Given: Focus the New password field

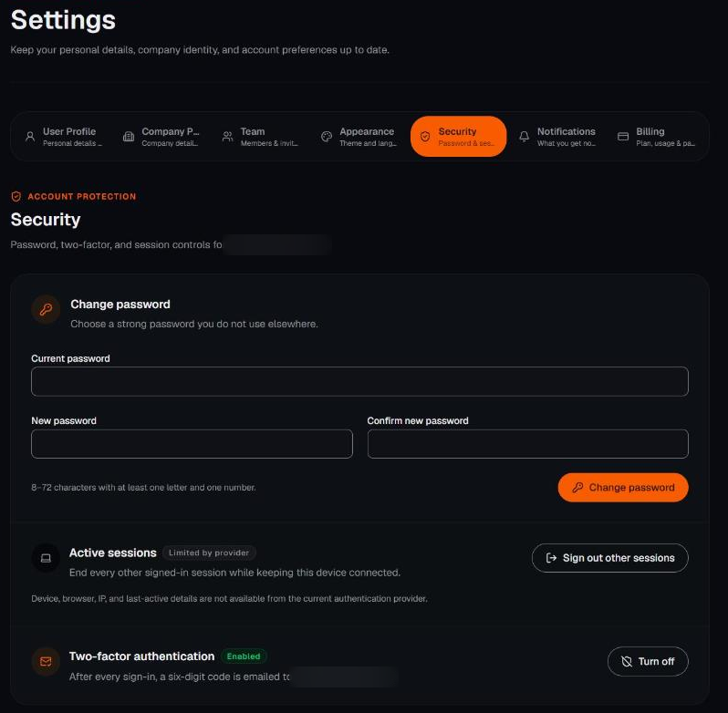Looking at the screenshot, I should (x=192, y=444).
